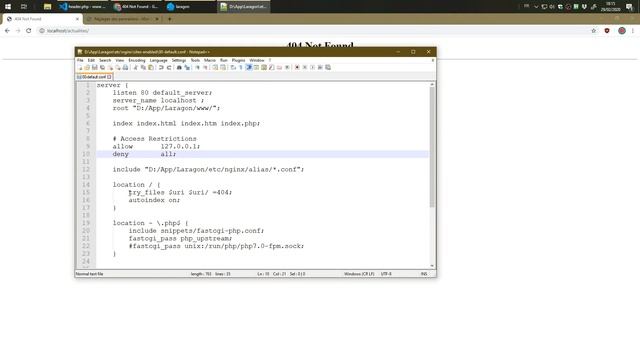Screen dimensions: 640x360
Task: Open the User Defined Language dialog icon
Action: [256, 67]
